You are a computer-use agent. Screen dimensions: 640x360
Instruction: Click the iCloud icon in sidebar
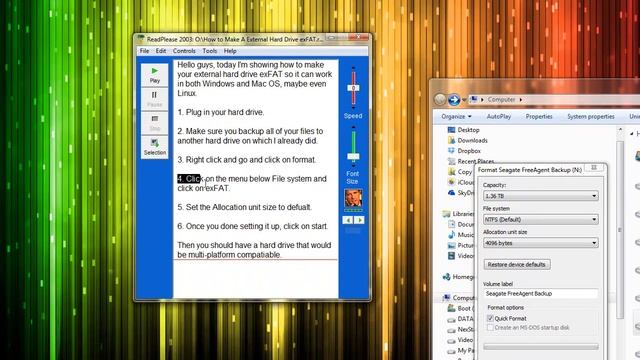[451, 182]
